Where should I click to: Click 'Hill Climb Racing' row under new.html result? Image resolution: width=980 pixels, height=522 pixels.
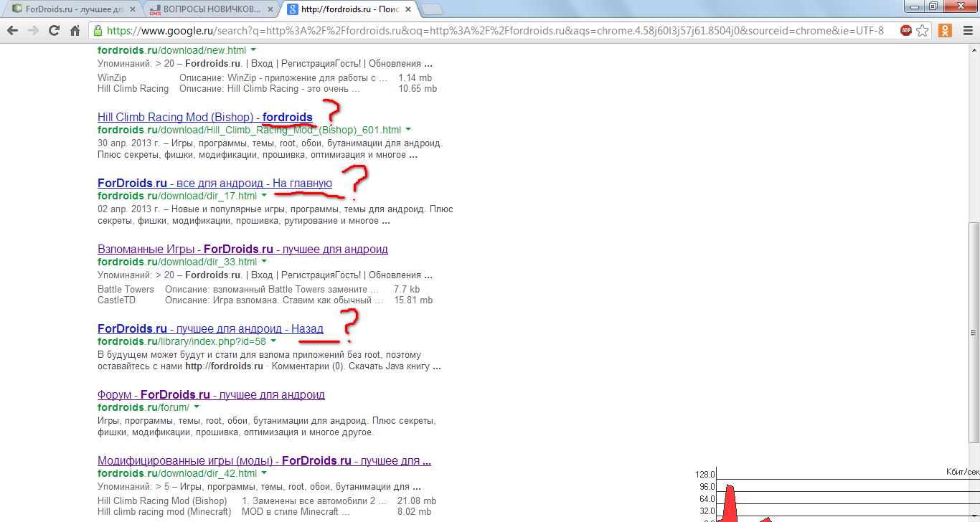click(x=133, y=89)
